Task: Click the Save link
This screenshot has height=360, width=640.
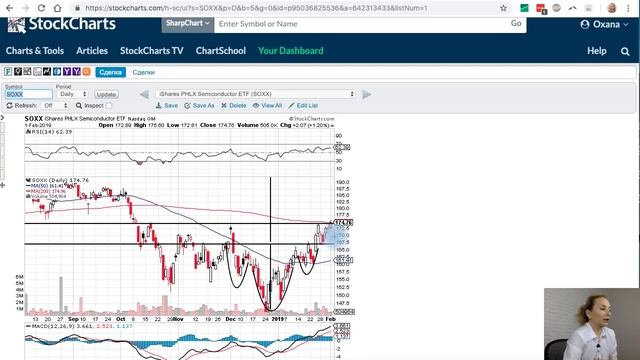Action: (x=167, y=106)
